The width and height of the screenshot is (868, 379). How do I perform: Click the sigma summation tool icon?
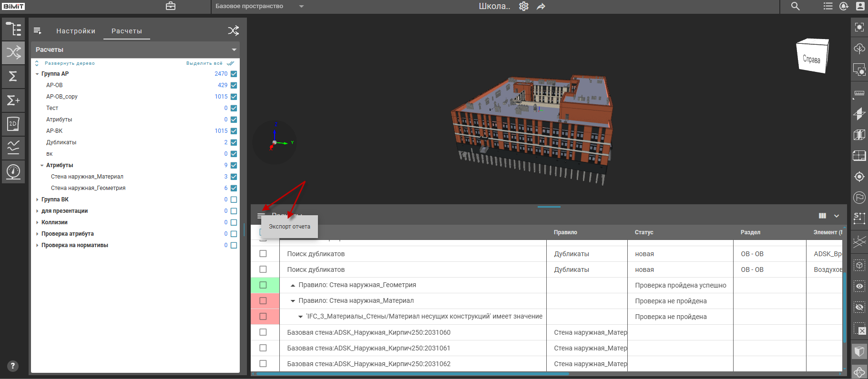coord(13,76)
